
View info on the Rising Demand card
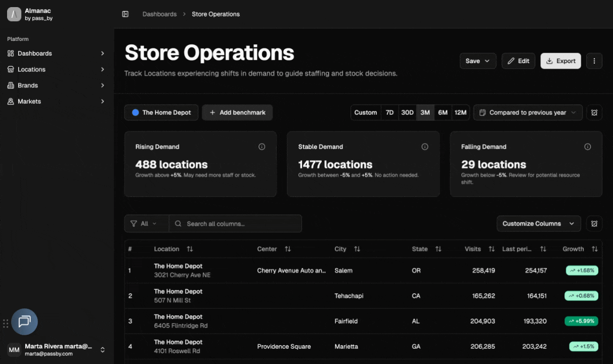coord(261,146)
